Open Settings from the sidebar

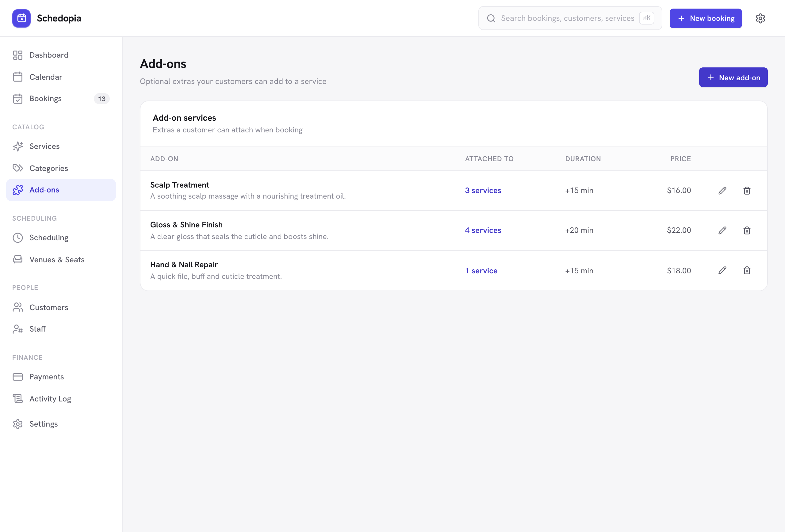(61, 424)
